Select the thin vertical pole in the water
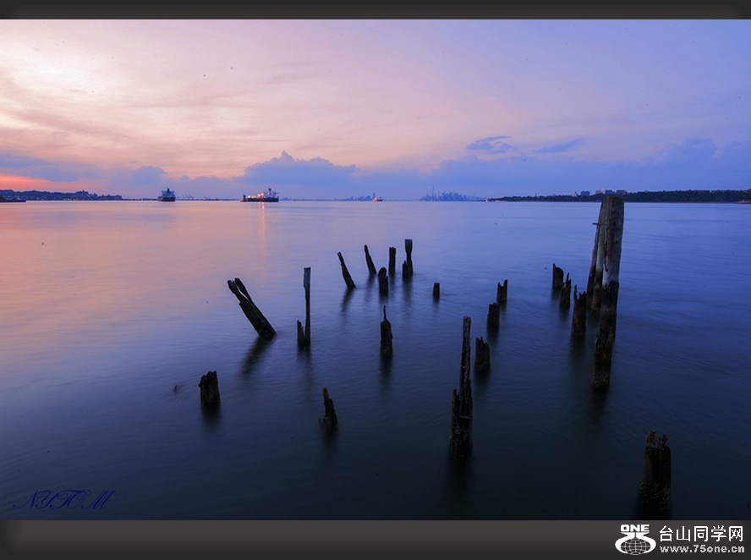This screenshot has height=560, width=751. pos(306,305)
